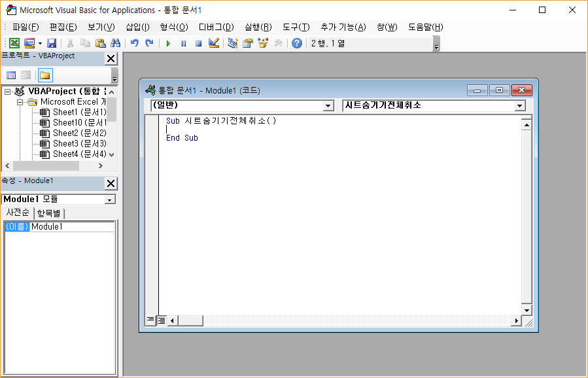Viewport: 588px width, 378px height.
Task: Click the project tree scroll-right arrow
Action: tap(100, 165)
